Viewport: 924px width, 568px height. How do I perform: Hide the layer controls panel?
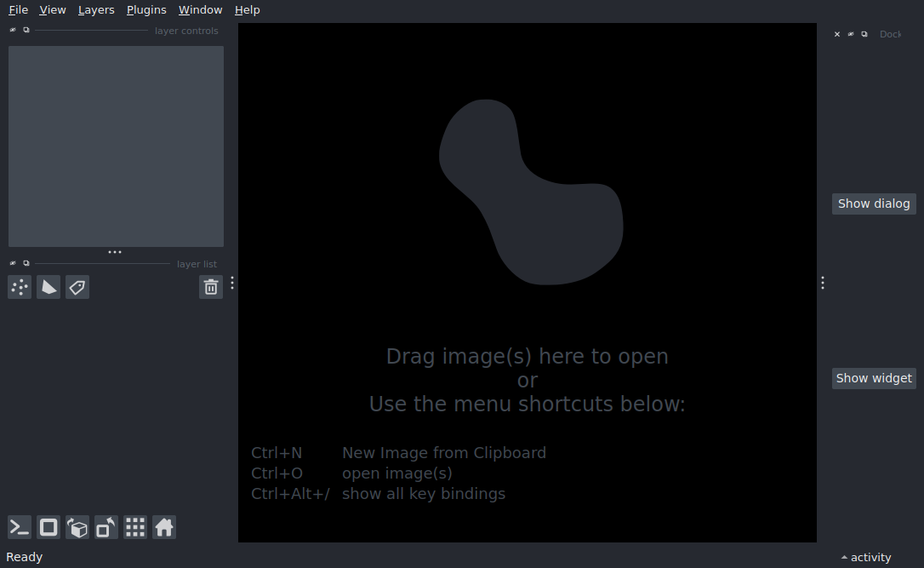tap(13, 30)
